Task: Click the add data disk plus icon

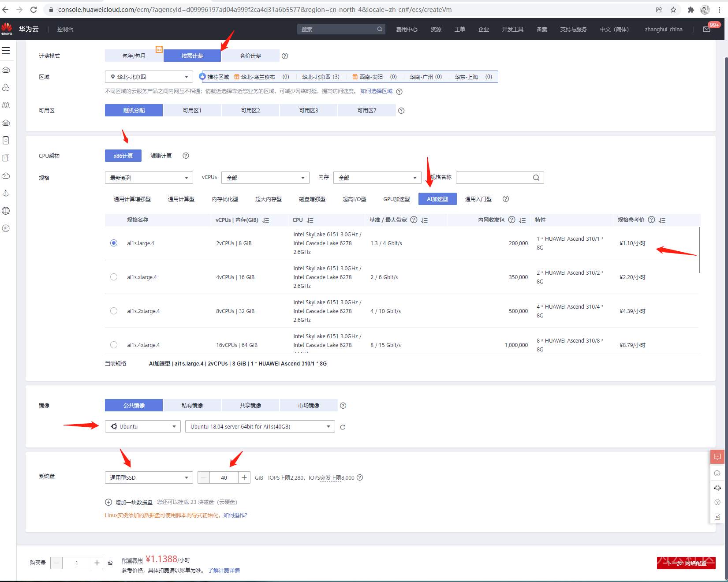Action: (x=108, y=502)
